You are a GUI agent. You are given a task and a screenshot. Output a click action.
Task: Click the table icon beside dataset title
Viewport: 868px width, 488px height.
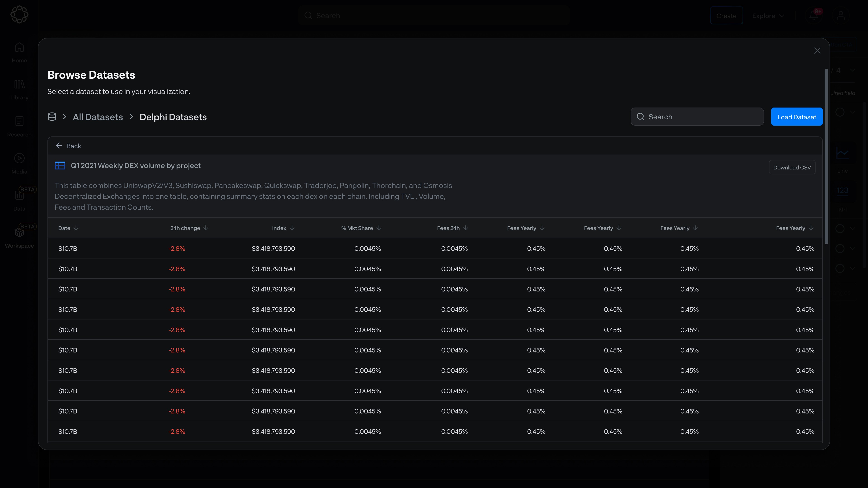pos(60,165)
